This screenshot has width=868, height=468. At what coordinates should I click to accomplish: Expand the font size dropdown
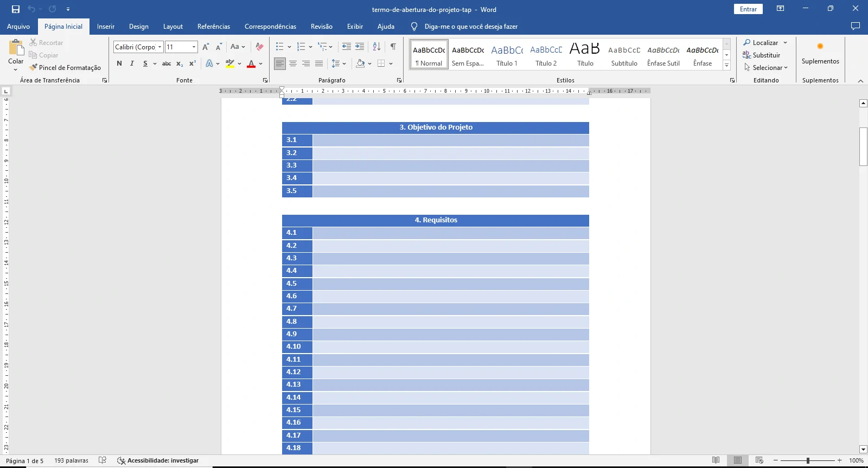[x=194, y=47]
